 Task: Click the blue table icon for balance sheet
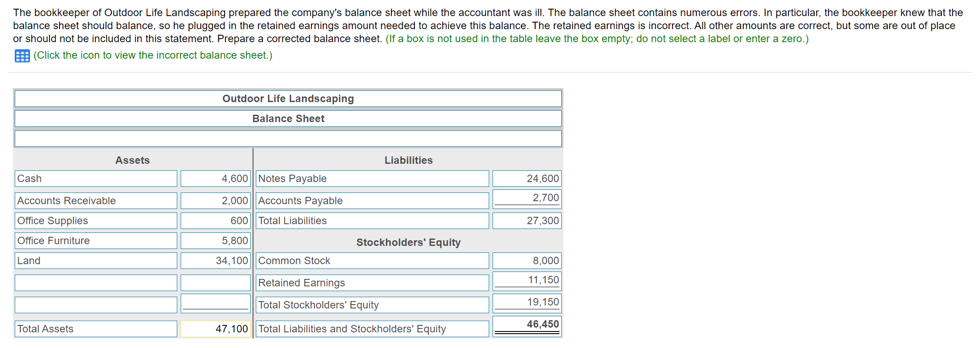(x=22, y=56)
